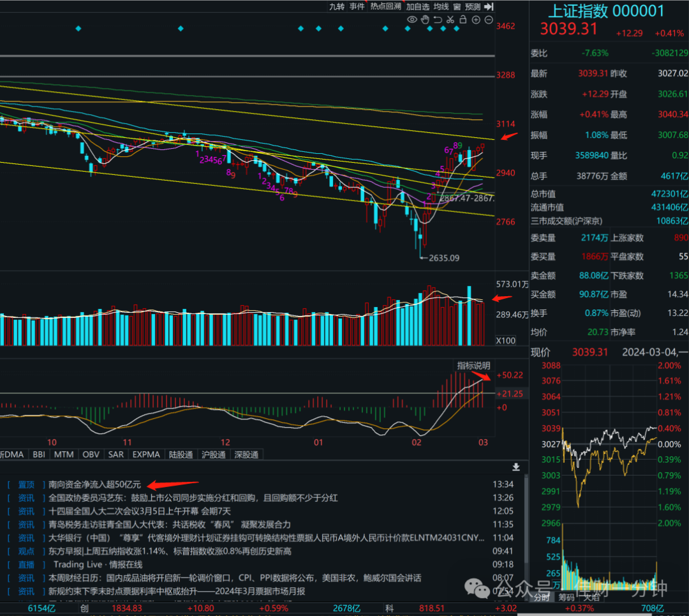The image size is (689, 616).
Task: Click the 1834.83 index value in bottom bar
Action: click(127, 608)
